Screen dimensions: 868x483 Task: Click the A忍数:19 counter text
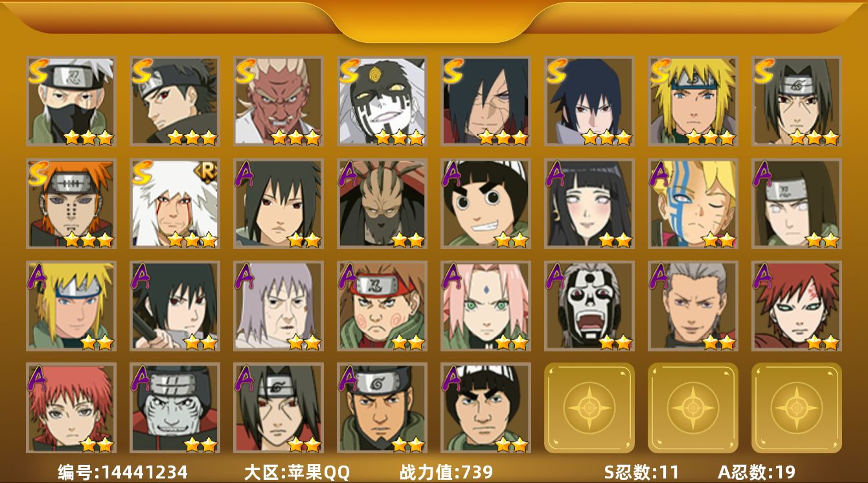point(757,472)
